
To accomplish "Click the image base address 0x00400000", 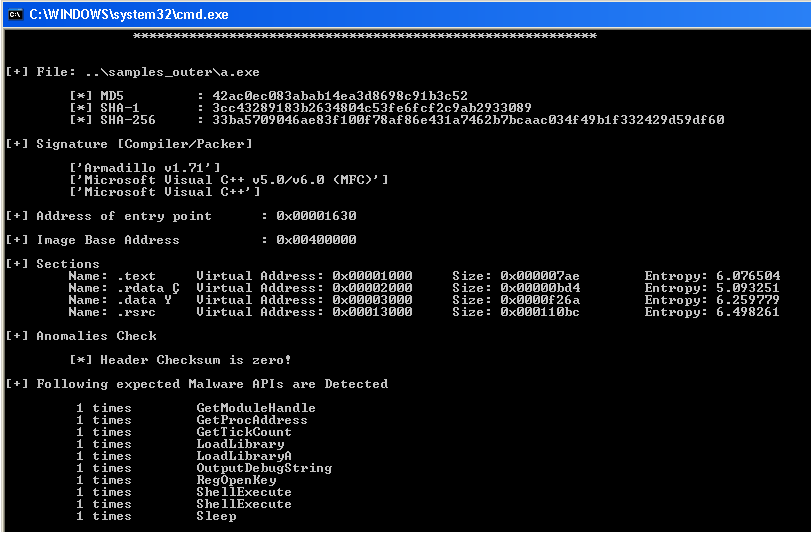I will tap(316, 240).
